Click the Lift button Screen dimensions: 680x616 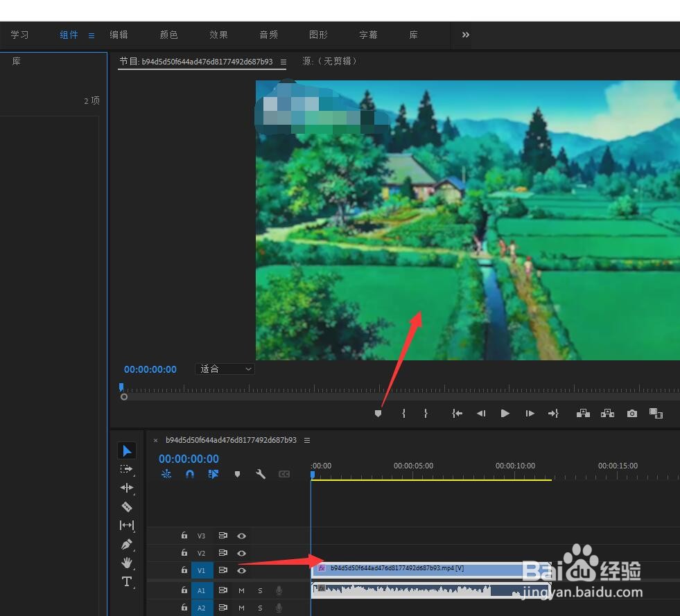click(583, 413)
